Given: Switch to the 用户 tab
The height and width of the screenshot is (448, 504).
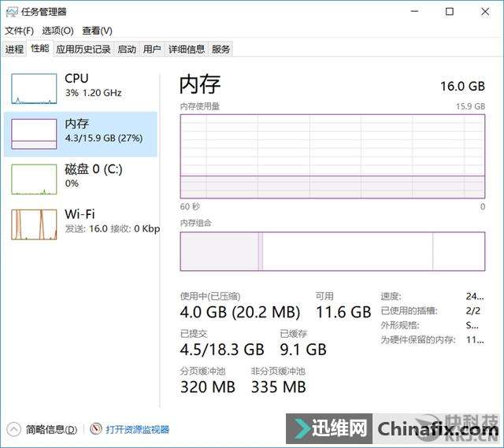Looking at the screenshot, I should (x=152, y=49).
